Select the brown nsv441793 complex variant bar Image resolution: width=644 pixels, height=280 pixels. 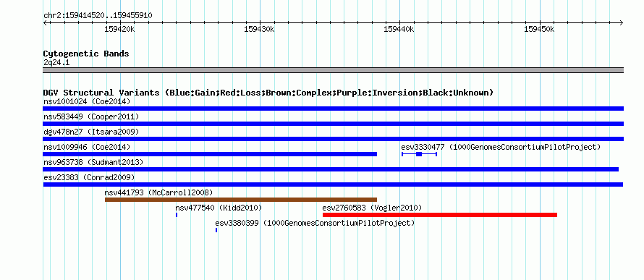[241, 200]
